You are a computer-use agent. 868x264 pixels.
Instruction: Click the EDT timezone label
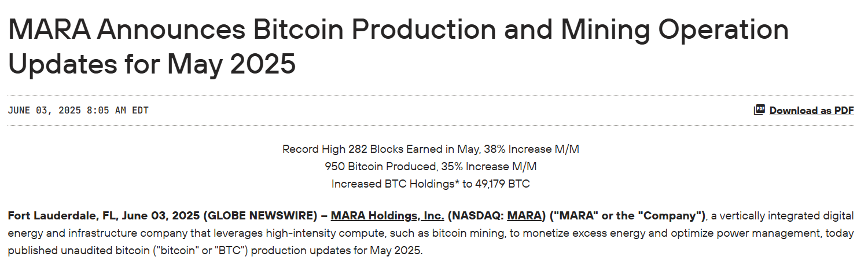(x=140, y=111)
